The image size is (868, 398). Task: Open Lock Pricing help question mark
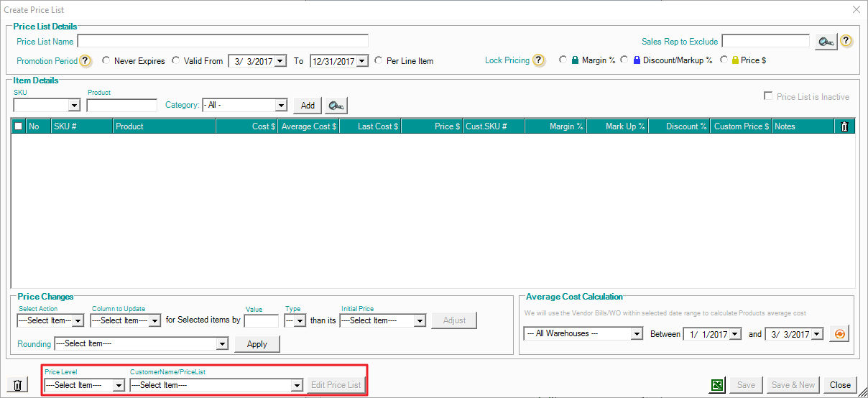tap(539, 60)
